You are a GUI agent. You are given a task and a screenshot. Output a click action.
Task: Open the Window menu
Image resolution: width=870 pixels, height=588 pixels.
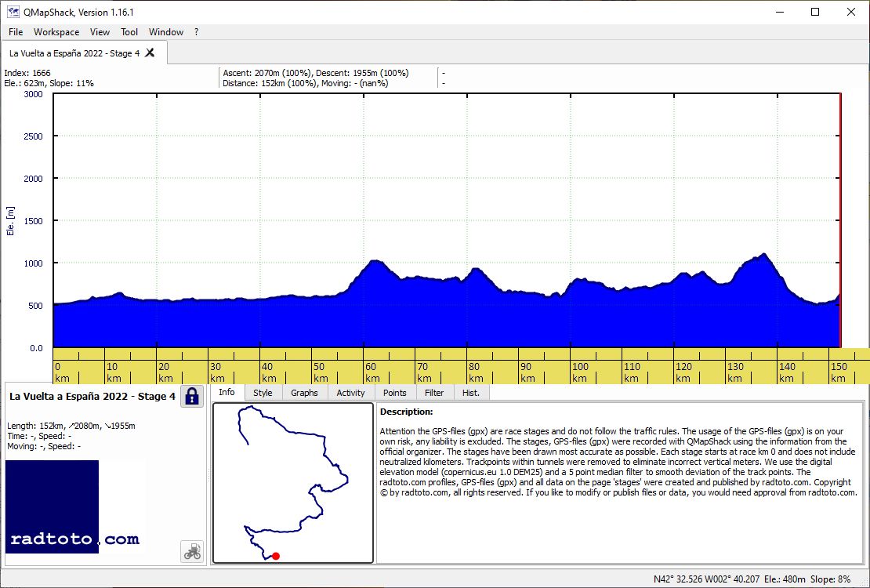tap(166, 31)
